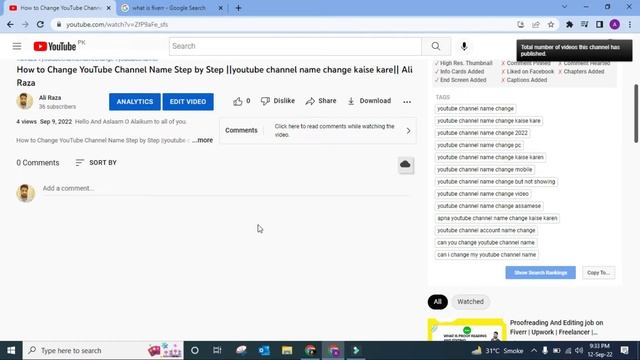Open Proofreading And Editing video thumbnail
The width and height of the screenshot is (640, 360).
(467, 330)
